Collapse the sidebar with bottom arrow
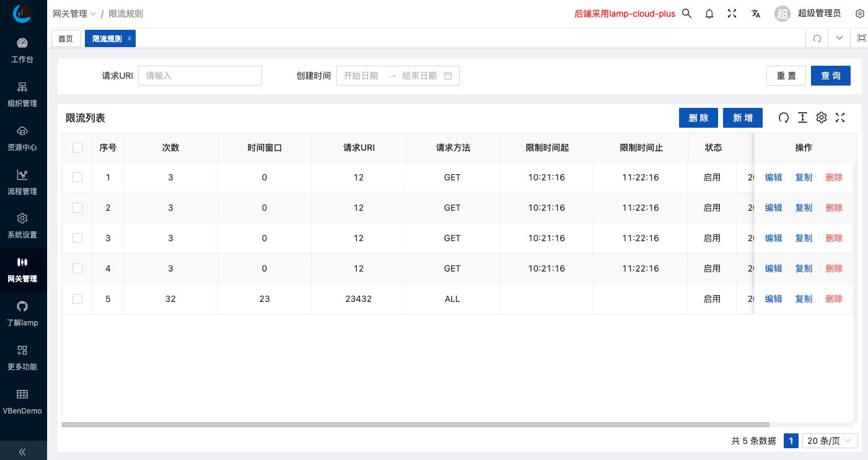Viewport: 868px width, 460px height. click(x=22, y=452)
